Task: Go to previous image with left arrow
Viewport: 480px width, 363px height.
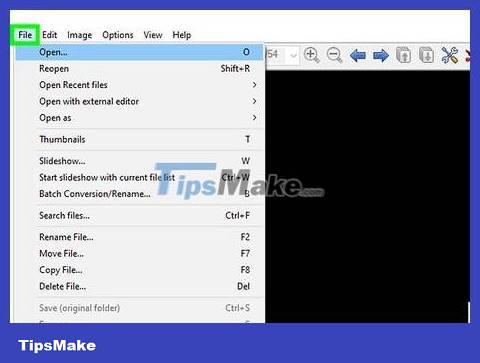Action: coord(358,55)
